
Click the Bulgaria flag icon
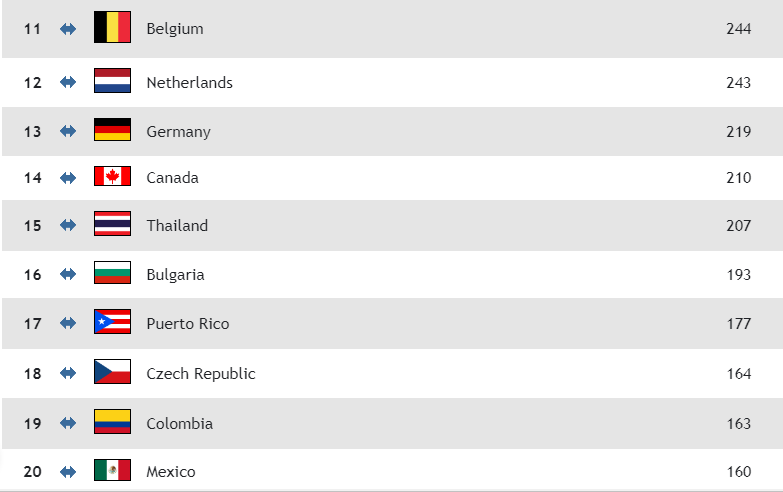click(x=112, y=273)
